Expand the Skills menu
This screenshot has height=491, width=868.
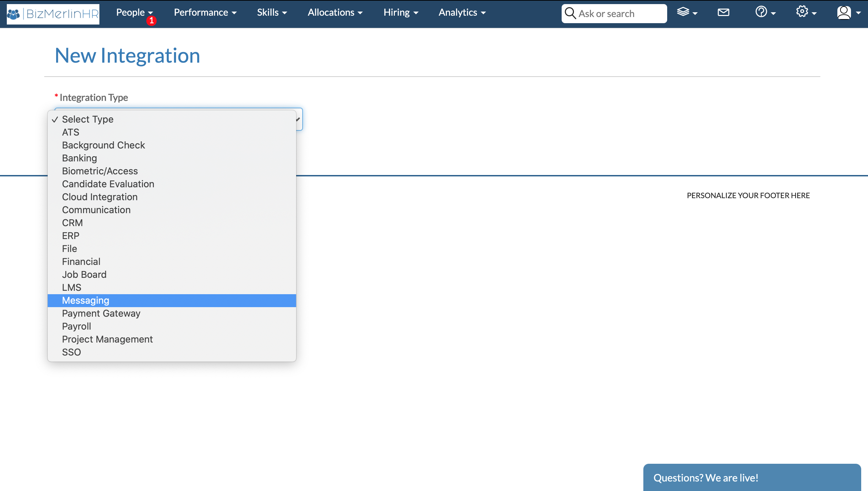click(272, 13)
